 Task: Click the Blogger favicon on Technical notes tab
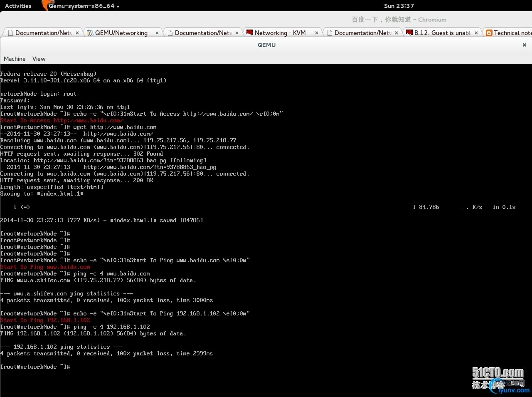coord(489,33)
